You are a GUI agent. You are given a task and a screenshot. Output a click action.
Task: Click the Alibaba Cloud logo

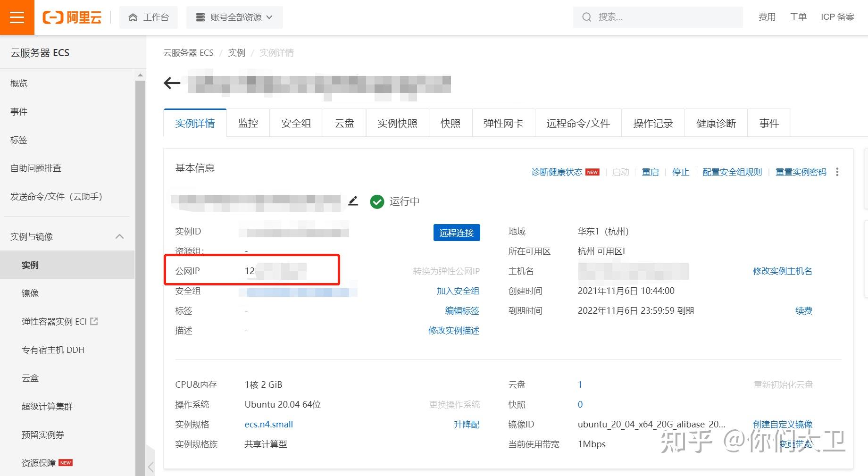pyautogui.click(x=72, y=17)
